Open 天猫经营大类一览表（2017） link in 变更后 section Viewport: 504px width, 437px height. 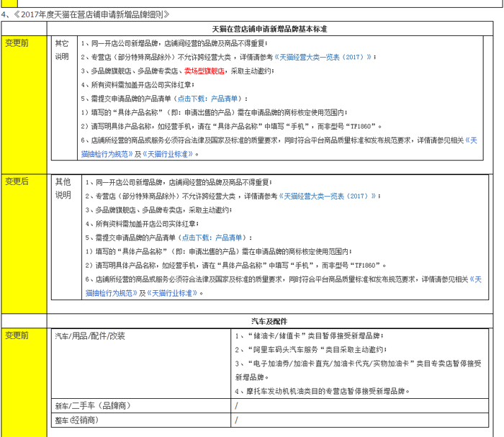(328, 196)
